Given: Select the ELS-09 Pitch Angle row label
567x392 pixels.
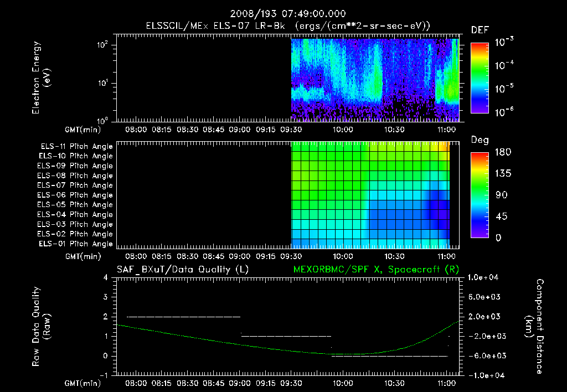Looking at the screenshot, I should click(75, 166).
